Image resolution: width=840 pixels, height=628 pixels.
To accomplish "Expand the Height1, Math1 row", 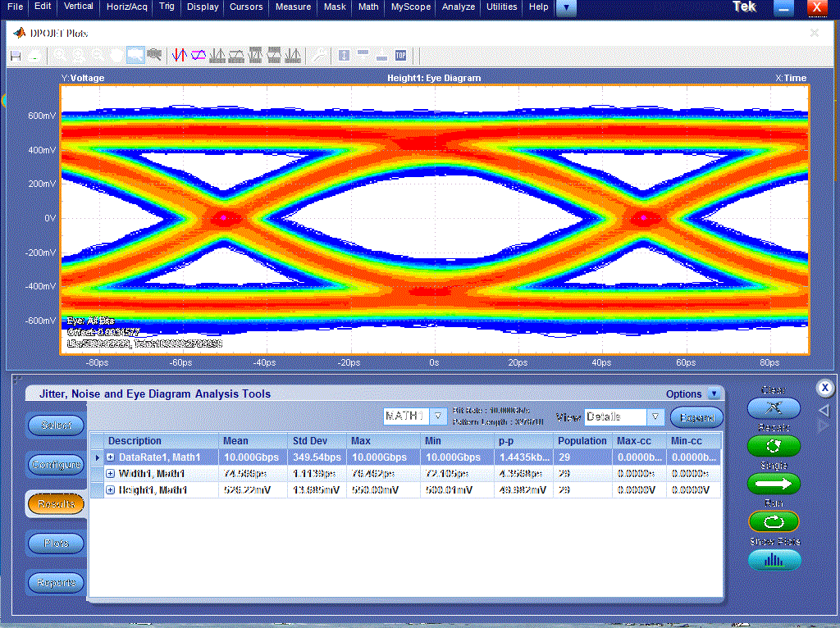I will pyautogui.click(x=111, y=490).
